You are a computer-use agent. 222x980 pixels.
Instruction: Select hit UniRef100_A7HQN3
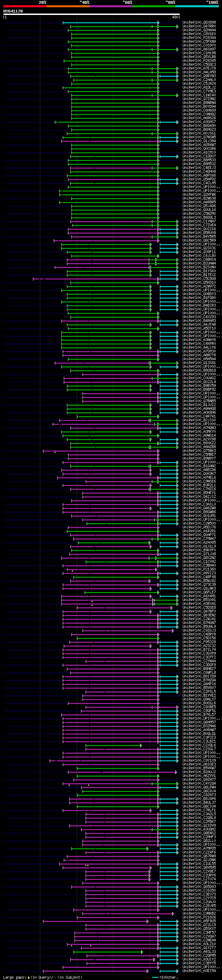199,428
